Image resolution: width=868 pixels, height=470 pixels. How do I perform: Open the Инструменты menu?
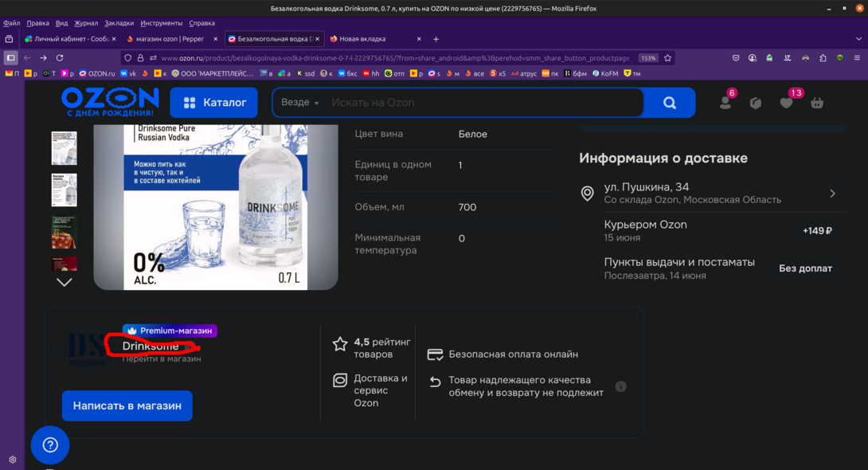pos(161,23)
